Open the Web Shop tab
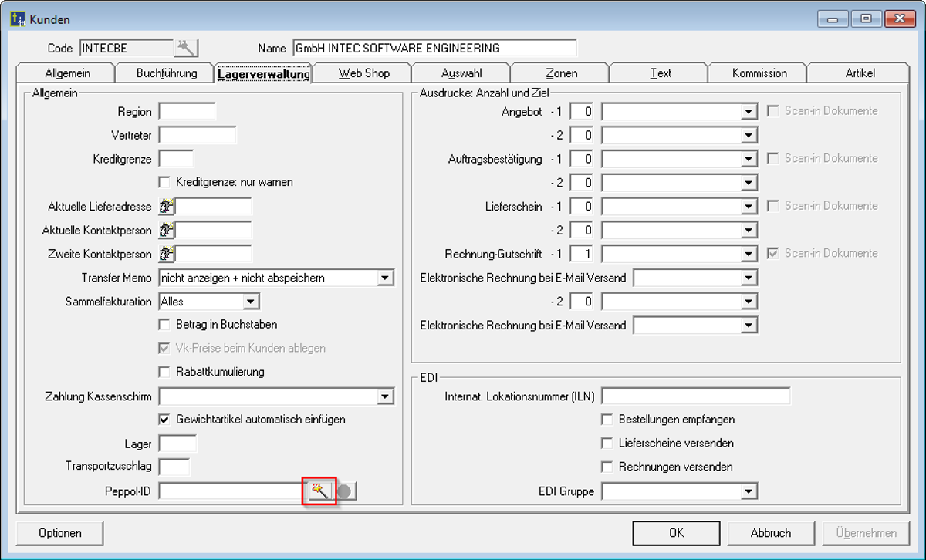The width and height of the screenshot is (926, 560). coord(363,73)
